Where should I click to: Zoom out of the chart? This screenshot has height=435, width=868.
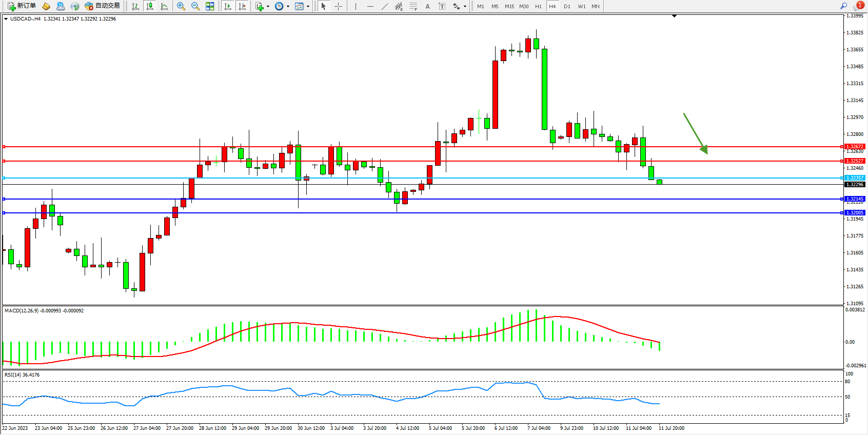coord(195,6)
